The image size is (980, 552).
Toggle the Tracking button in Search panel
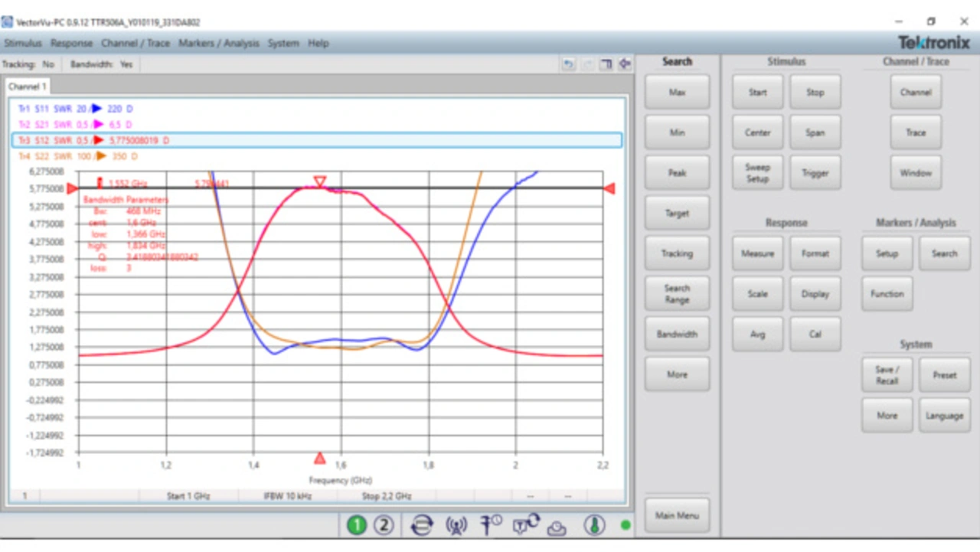point(677,253)
